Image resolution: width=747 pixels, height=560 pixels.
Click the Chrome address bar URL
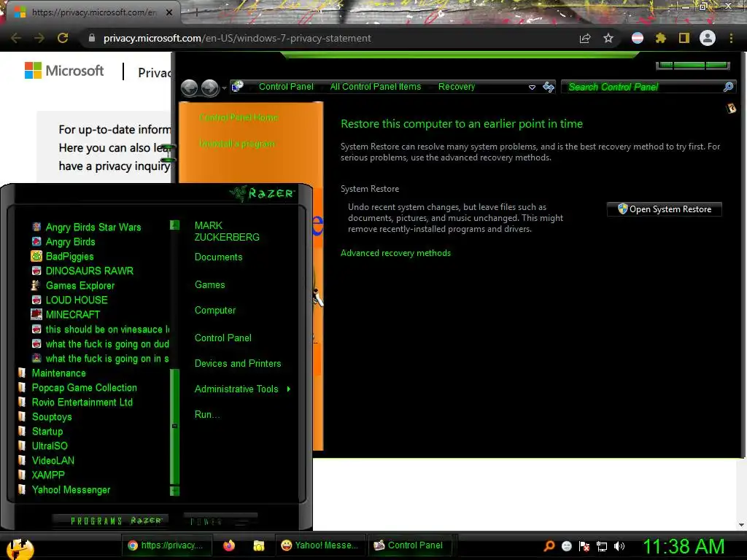click(x=237, y=38)
